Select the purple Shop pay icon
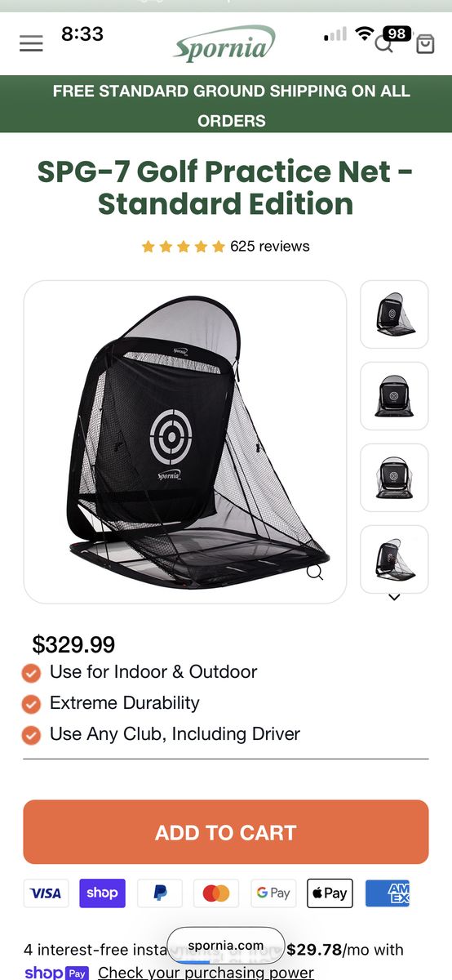The image size is (452, 980). [103, 893]
